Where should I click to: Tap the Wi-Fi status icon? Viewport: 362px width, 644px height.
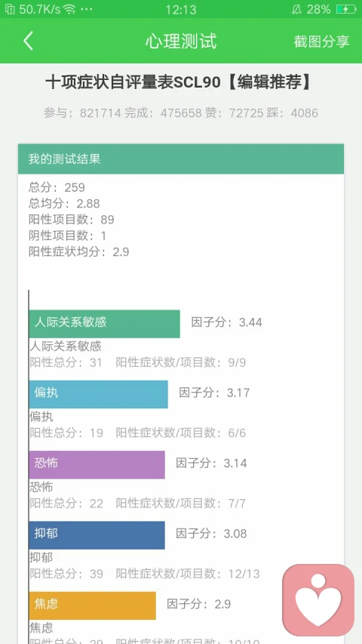pyautogui.click(x=69, y=10)
